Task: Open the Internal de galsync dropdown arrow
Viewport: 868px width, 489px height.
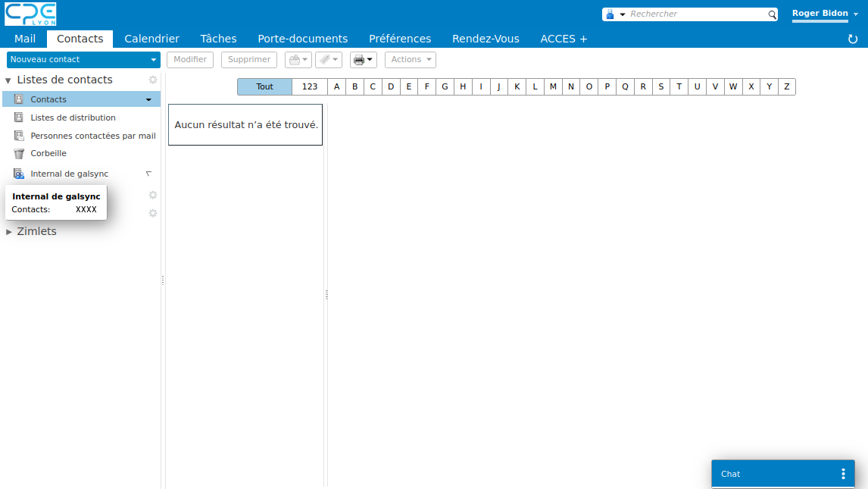Action: pos(148,174)
